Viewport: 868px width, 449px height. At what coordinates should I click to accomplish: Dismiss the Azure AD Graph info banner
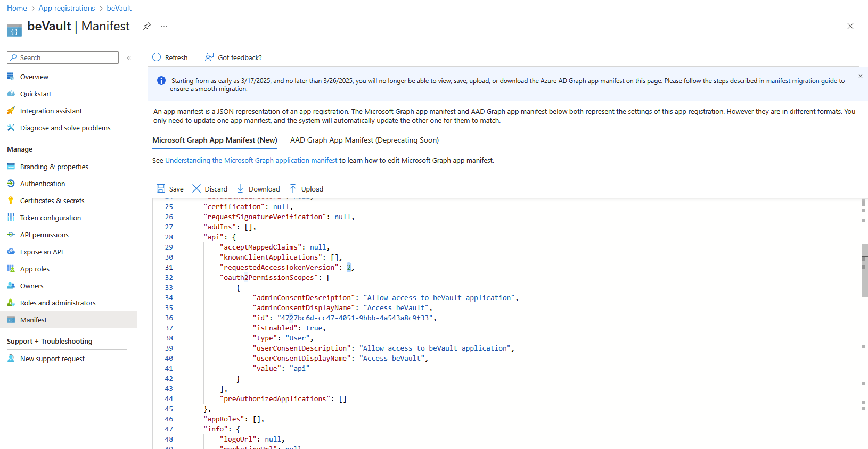tap(861, 77)
